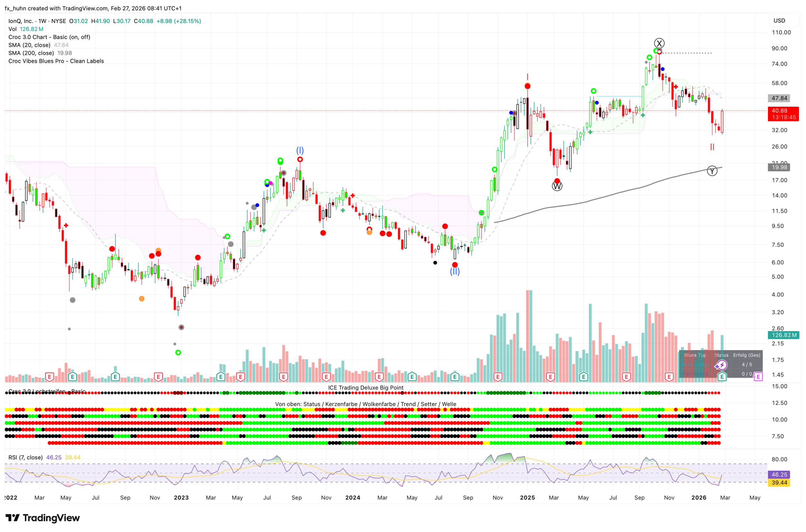This screenshot has width=806, height=532.
Task: Open the TradingView logo link
Action: click(43, 518)
